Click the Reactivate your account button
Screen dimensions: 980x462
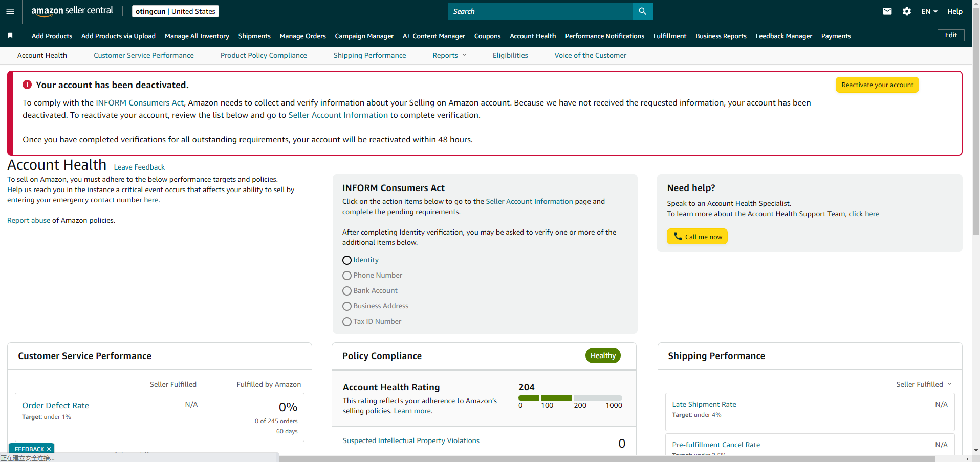(877, 85)
